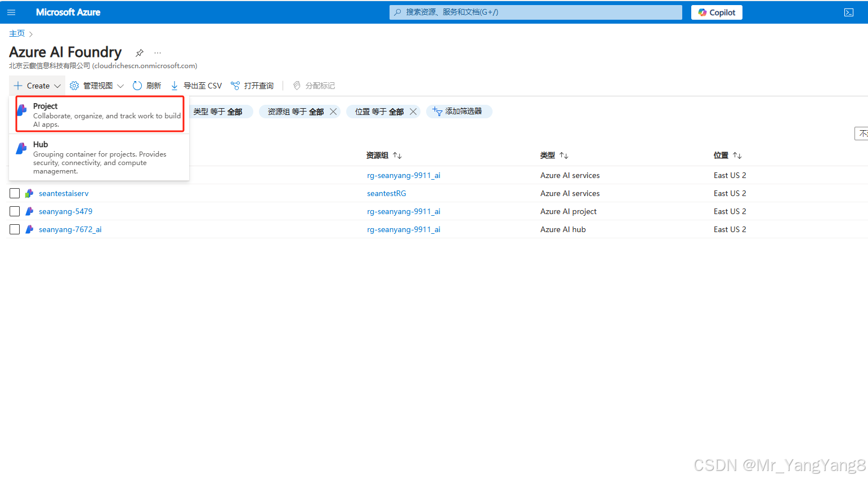Go to the 主页 breadcrumb
The width and height of the screenshot is (868, 480).
17,33
